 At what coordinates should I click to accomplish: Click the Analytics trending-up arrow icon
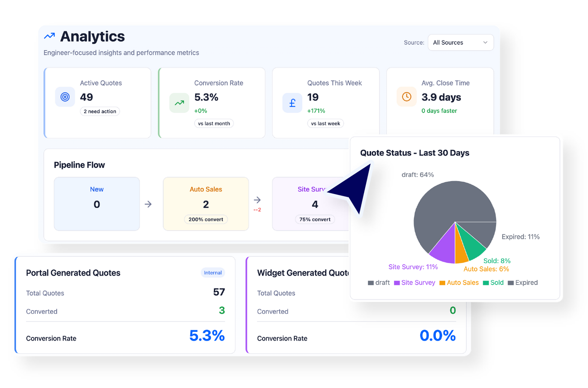(x=49, y=36)
